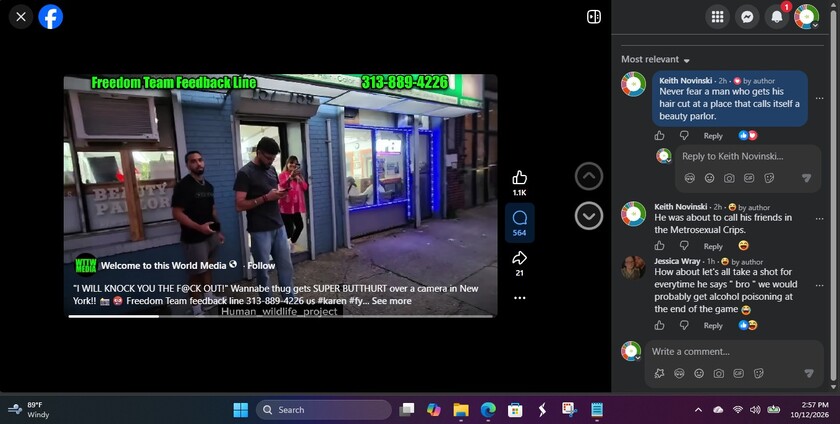840x424 pixels.
Task: Reply to the beauty parlor comment
Action: [713, 136]
